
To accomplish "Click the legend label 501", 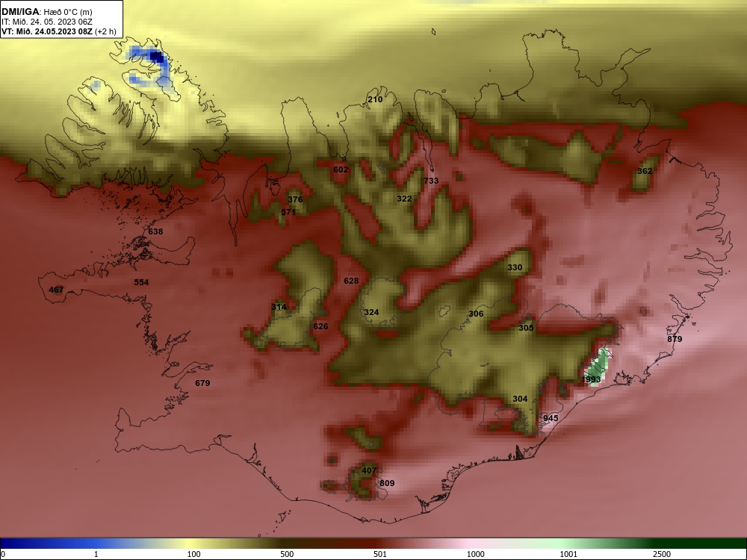I will (380, 554).
